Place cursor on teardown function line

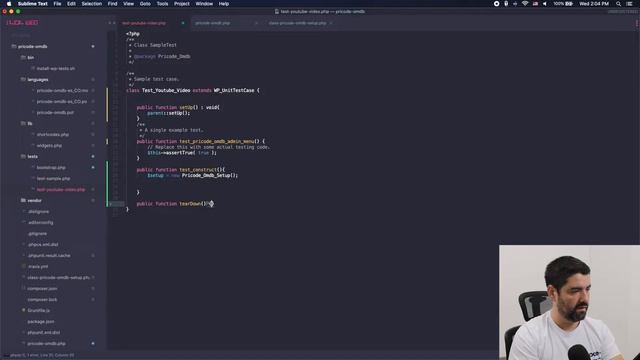[175, 204]
